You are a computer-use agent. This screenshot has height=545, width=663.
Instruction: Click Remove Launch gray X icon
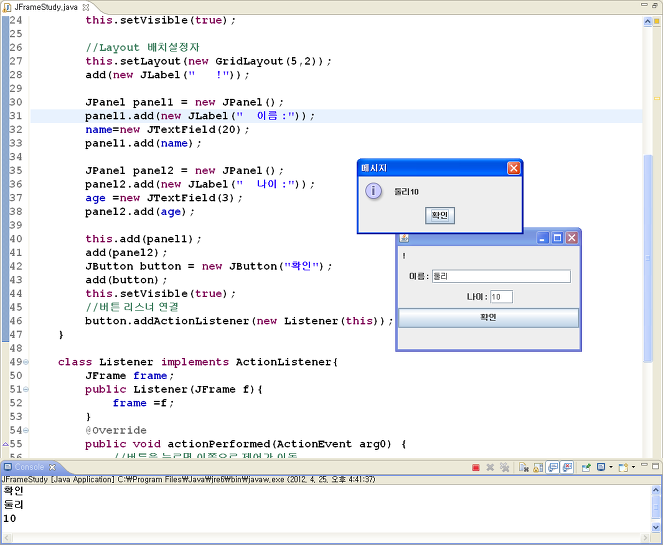(x=490, y=467)
